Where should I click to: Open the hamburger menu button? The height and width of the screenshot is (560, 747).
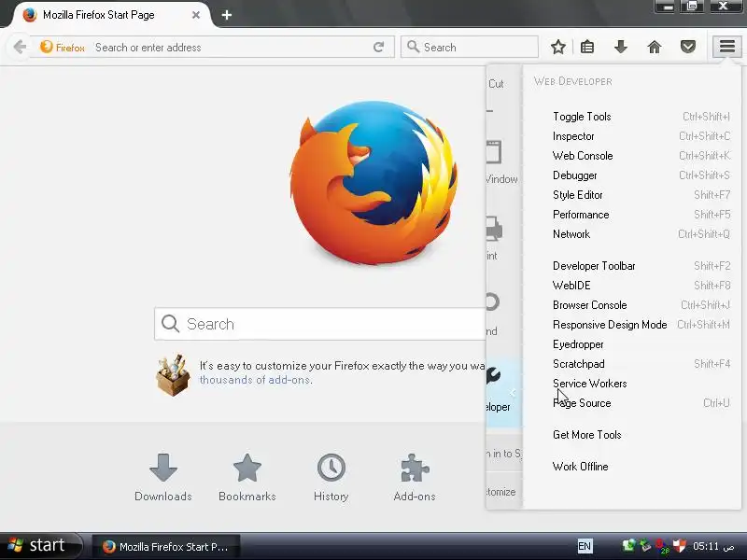726,47
